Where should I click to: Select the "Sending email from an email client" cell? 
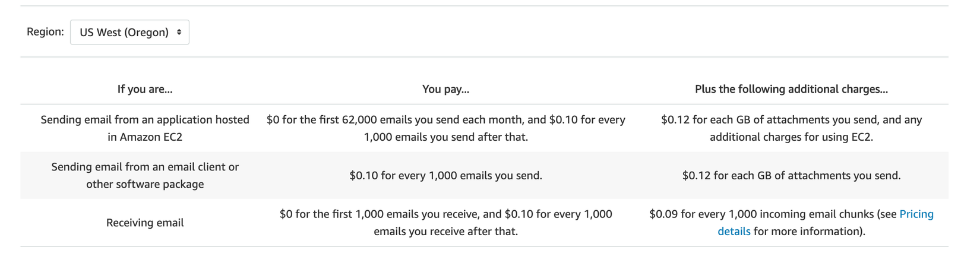point(145,167)
